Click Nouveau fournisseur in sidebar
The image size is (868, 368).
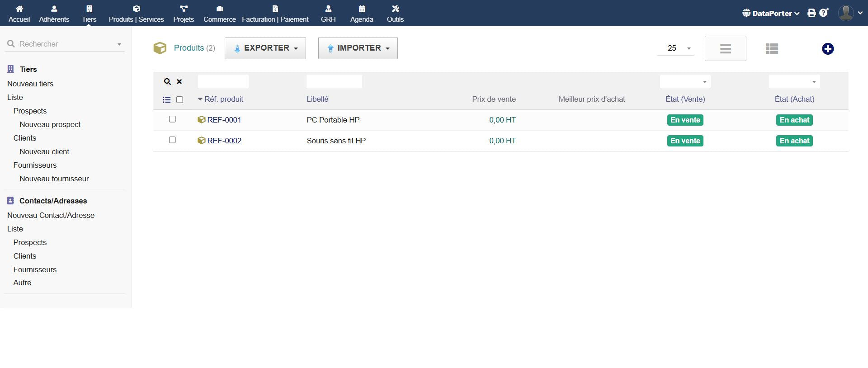pyautogui.click(x=54, y=179)
